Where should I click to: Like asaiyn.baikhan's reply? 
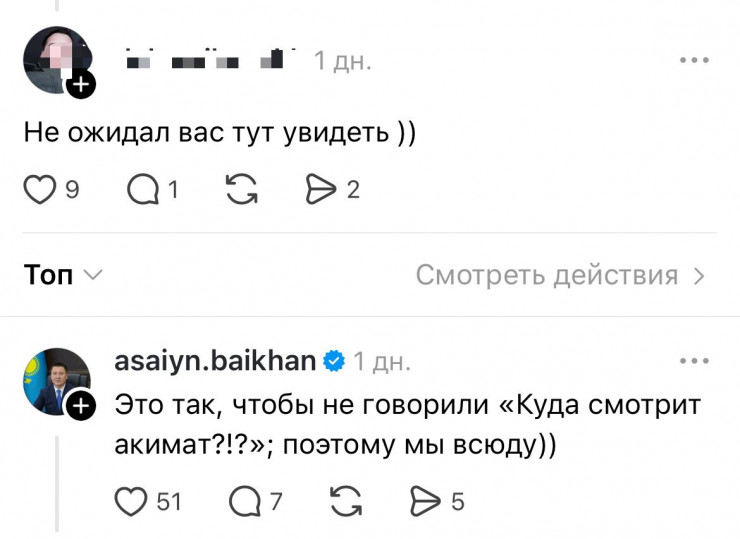point(131,500)
